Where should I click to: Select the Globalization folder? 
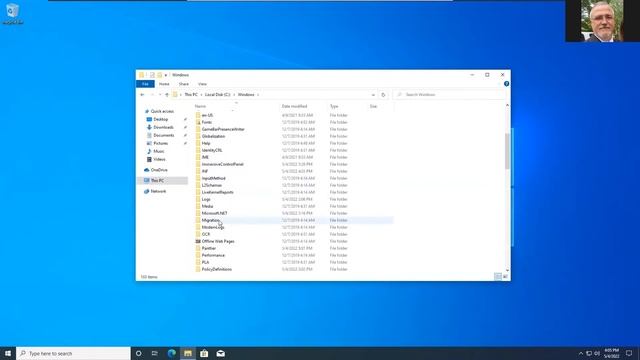(213, 136)
